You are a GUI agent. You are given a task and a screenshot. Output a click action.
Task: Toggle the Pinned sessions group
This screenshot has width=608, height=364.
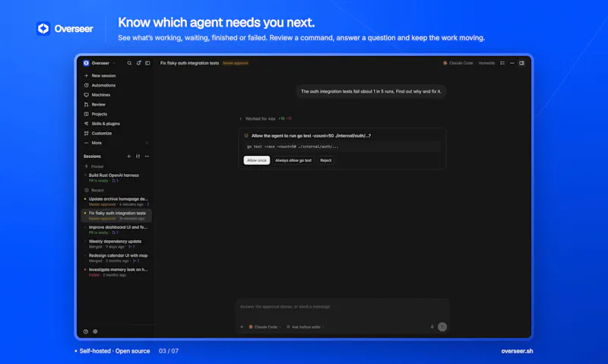pos(93,166)
